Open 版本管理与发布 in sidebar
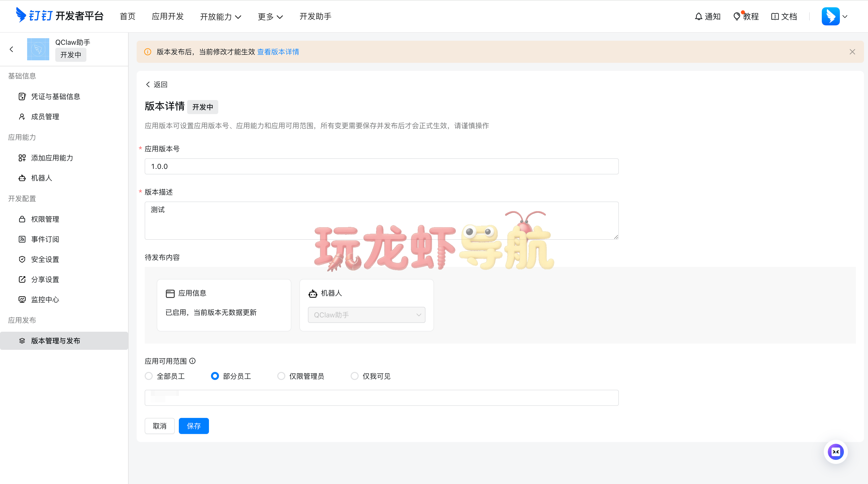Image resolution: width=868 pixels, height=484 pixels. (64, 341)
